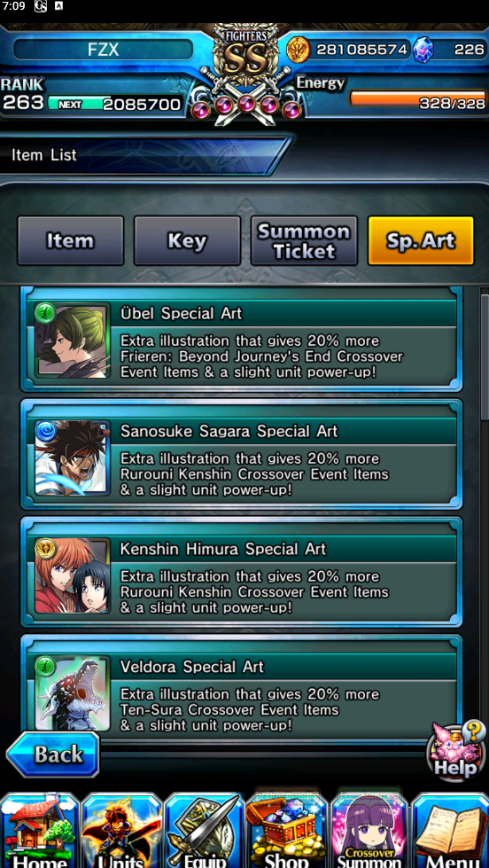Select Sanosuke Sagara Special Art thumbnail
Screen dimensions: 489x868
coord(73,457)
